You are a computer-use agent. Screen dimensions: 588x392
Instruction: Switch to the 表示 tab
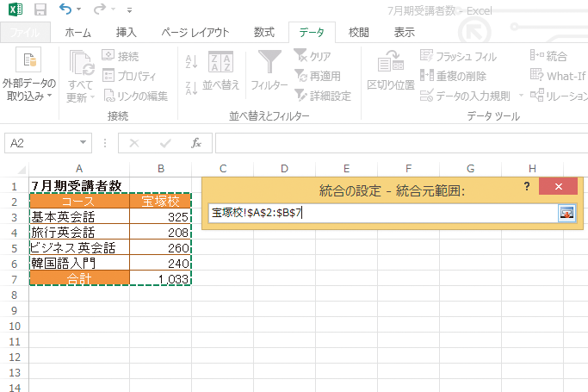pyautogui.click(x=405, y=33)
